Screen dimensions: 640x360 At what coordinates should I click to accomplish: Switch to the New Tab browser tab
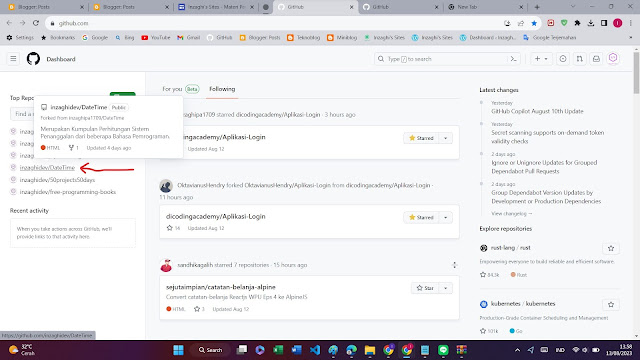(485, 7)
